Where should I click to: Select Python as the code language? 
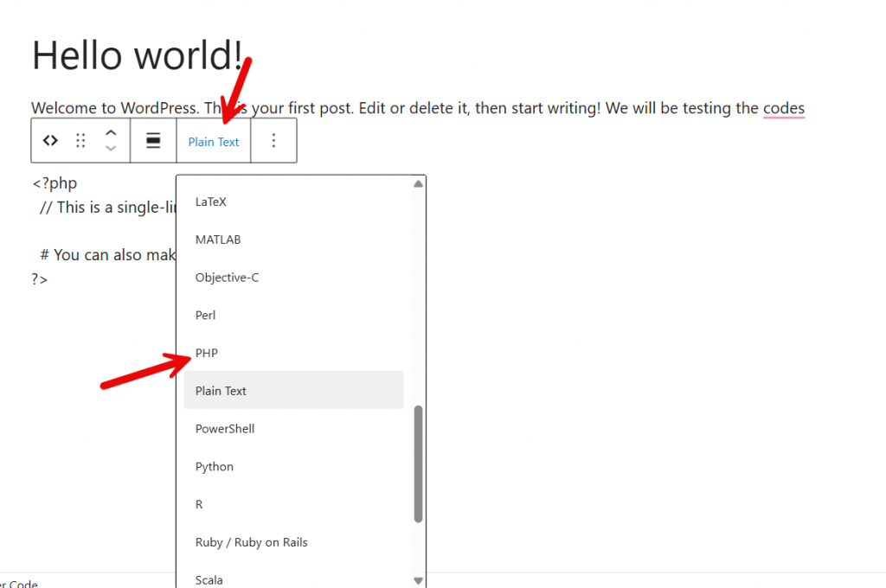pos(214,466)
